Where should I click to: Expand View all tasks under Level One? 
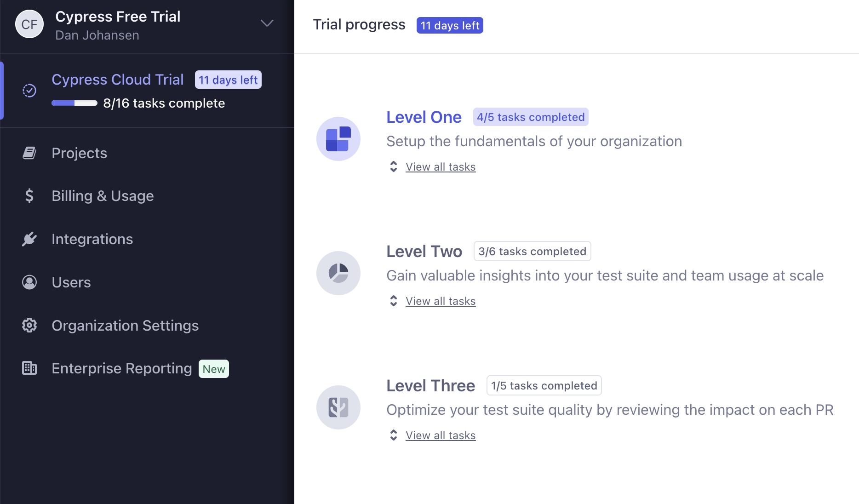coord(440,166)
